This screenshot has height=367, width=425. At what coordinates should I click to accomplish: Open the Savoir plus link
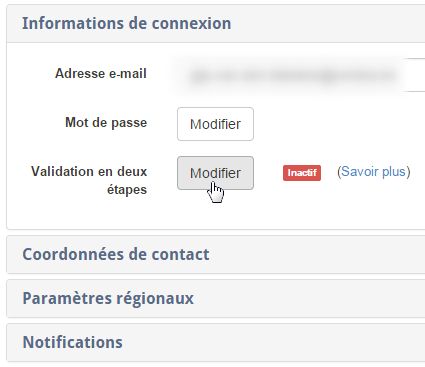(x=374, y=172)
